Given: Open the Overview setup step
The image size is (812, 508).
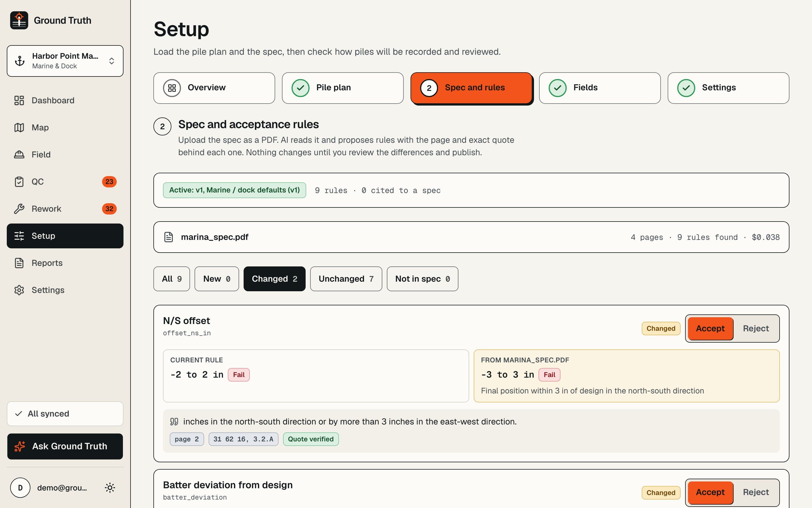Looking at the screenshot, I should 214,88.
